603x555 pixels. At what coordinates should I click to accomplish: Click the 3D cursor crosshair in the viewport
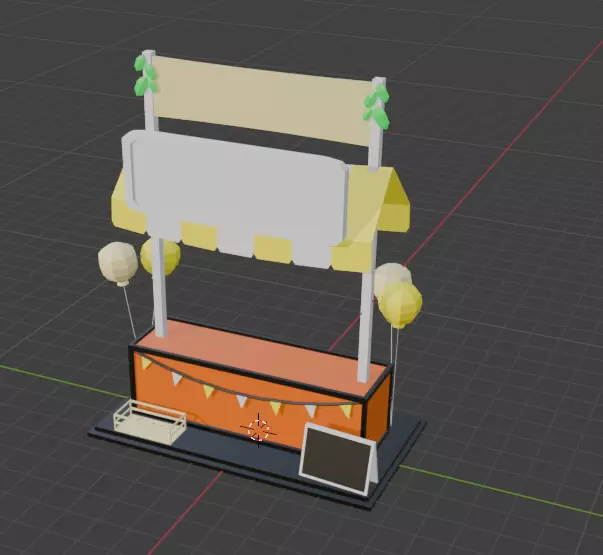pos(258,430)
